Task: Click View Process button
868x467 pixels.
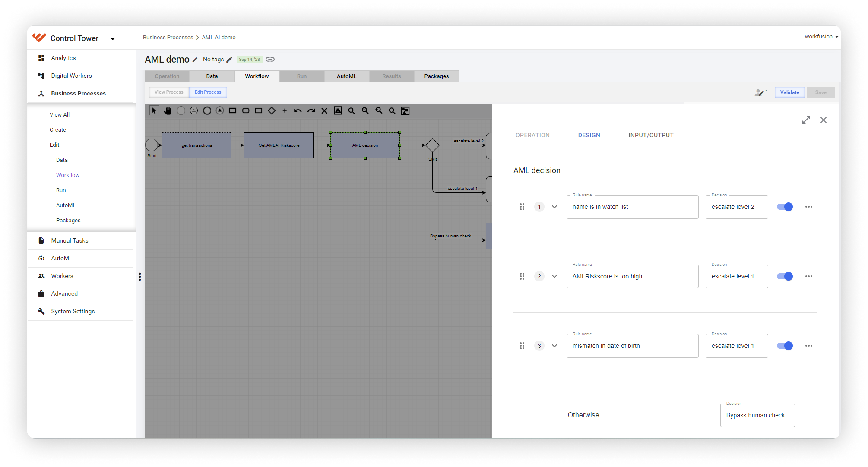Action: [x=168, y=92]
